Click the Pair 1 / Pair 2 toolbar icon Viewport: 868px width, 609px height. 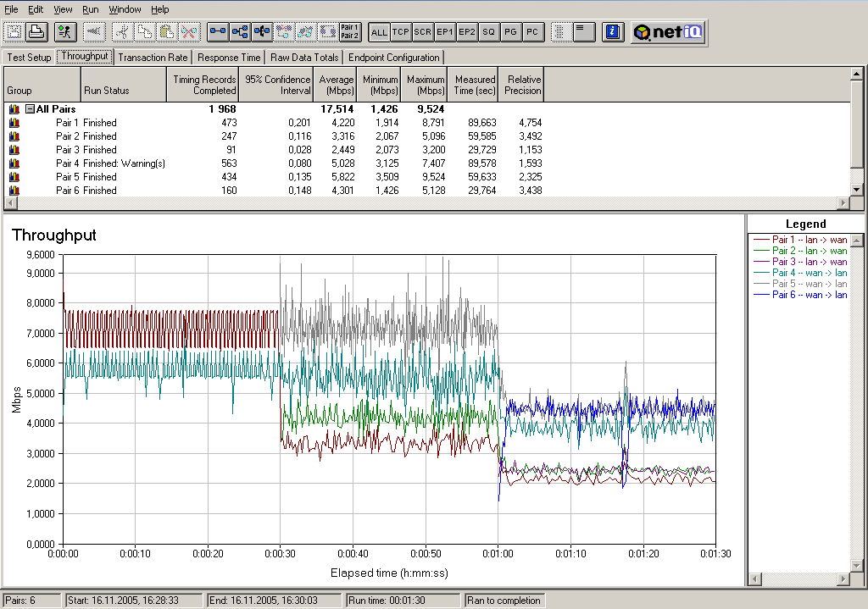pyautogui.click(x=349, y=32)
